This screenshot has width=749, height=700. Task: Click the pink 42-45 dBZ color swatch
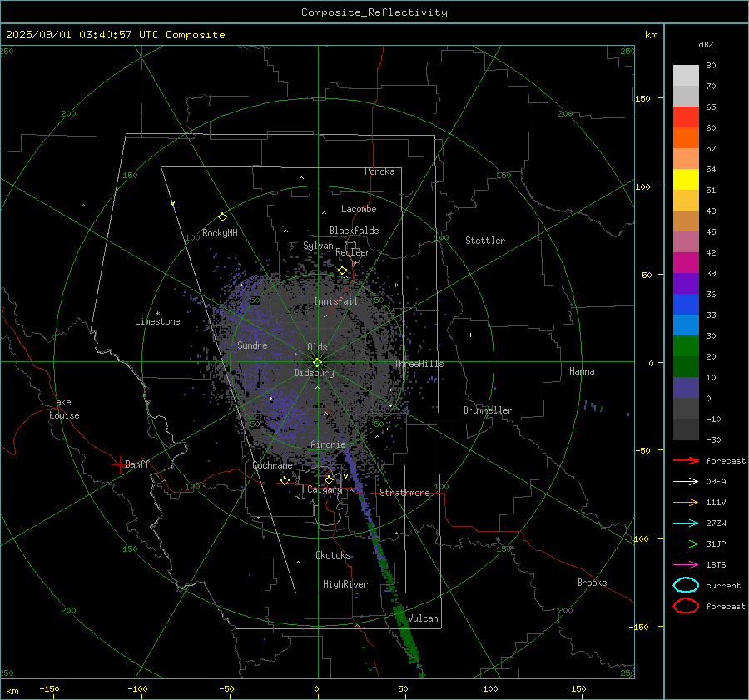tap(686, 241)
